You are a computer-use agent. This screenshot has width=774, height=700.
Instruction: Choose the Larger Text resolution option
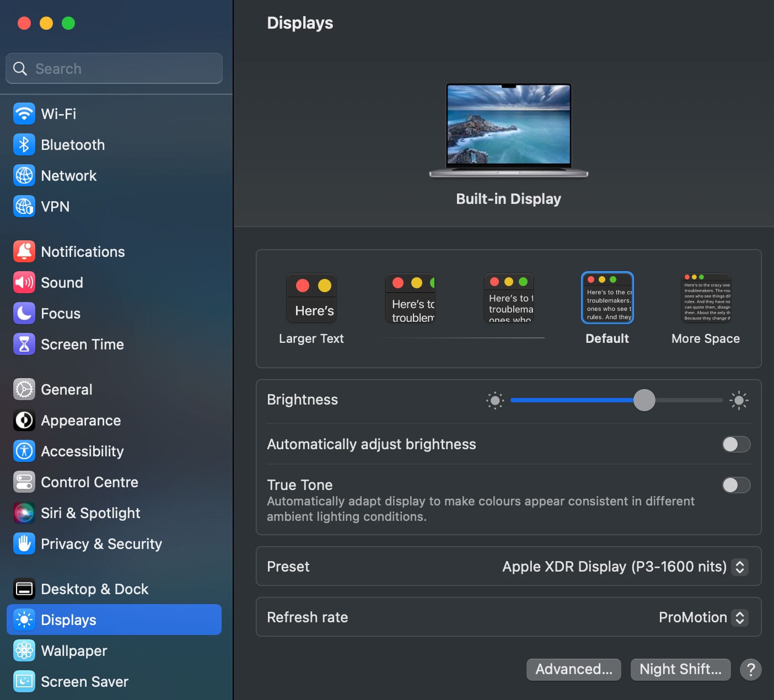click(311, 298)
